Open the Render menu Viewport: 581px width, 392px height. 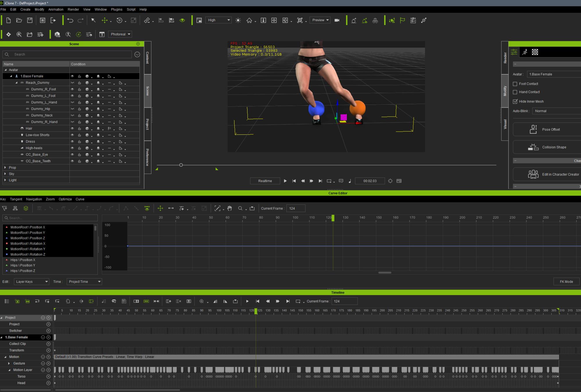[x=73, y=9]
